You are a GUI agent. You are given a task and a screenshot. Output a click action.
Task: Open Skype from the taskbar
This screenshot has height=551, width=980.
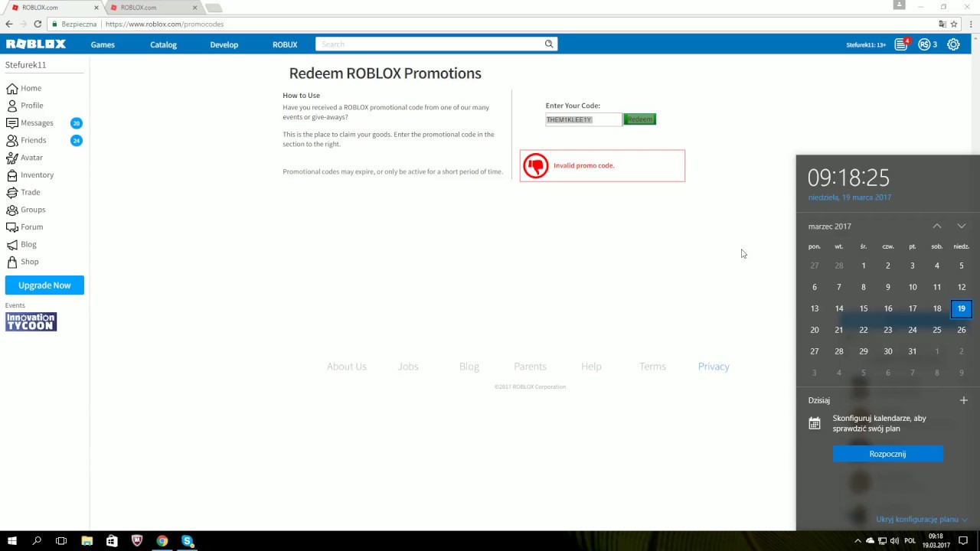click(188, 541)
